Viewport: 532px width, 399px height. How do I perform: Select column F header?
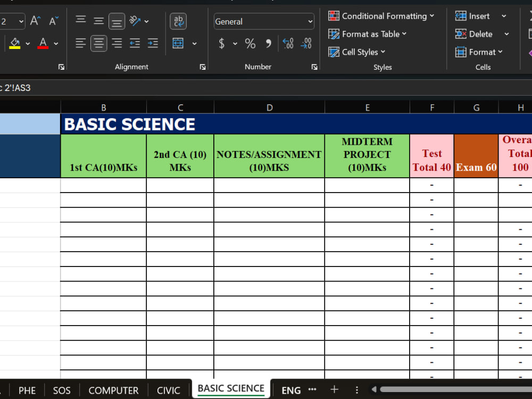[432, 107]
